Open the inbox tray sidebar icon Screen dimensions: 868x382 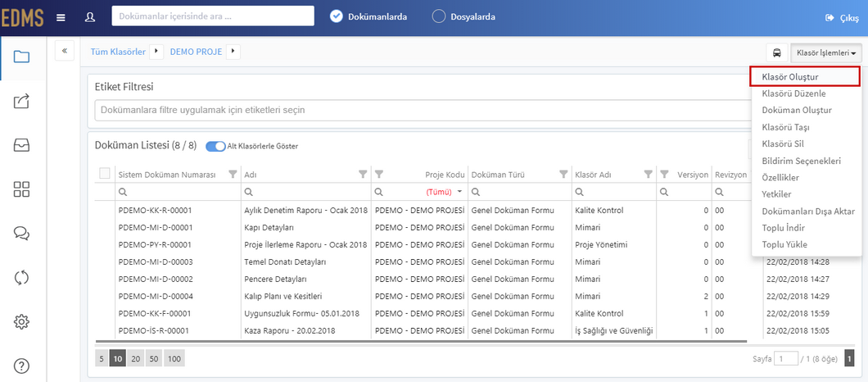click(21, 145)
